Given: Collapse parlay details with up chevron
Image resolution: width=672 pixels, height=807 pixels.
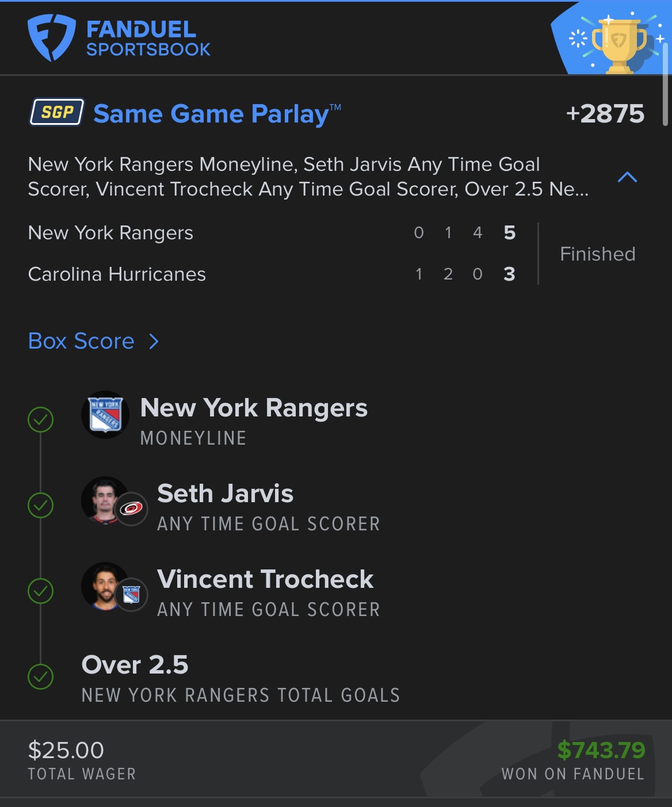Looking at the screenshot, I should coord(627,177).
